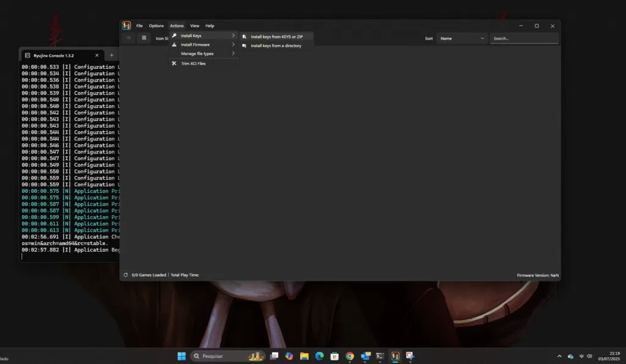Click the os=win&arch=amd64&rc=stable console line
The image size is (626, 364).
tap(65, 243)
